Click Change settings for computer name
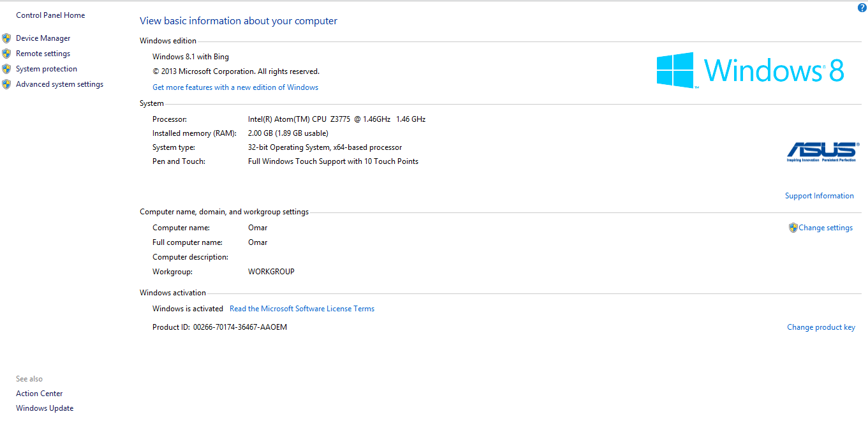The width and height of the screenshot is (868, 421). (825, 228)
